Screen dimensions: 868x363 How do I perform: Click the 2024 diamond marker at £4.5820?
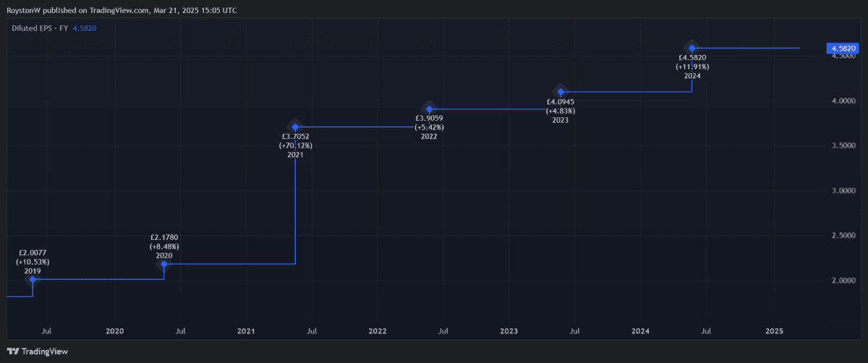tap(692, 48)
